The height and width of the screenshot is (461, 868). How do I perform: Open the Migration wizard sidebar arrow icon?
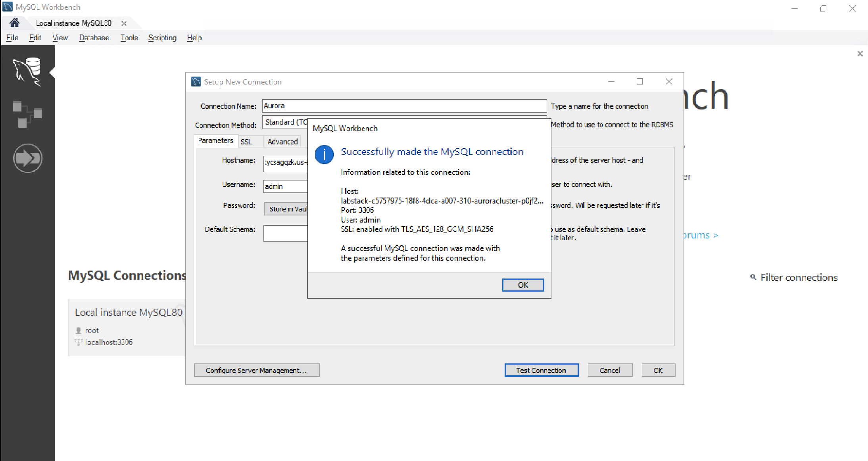tap(27, 158)
